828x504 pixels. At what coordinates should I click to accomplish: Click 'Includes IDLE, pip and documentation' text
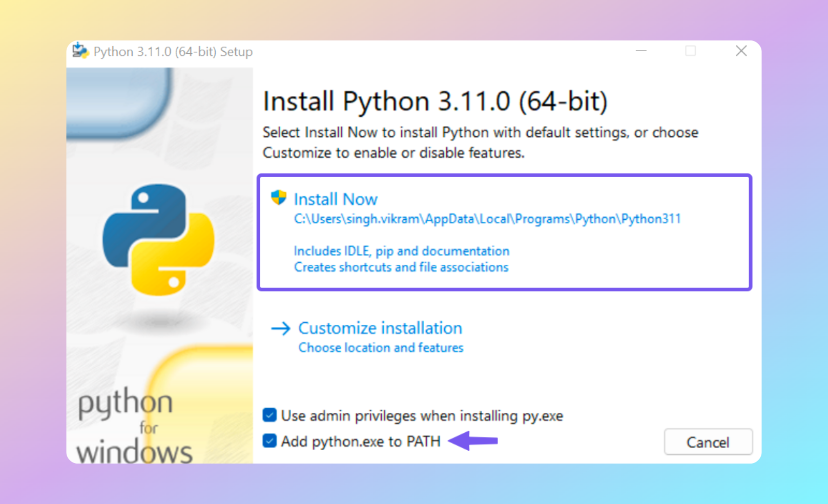(401, 251)
